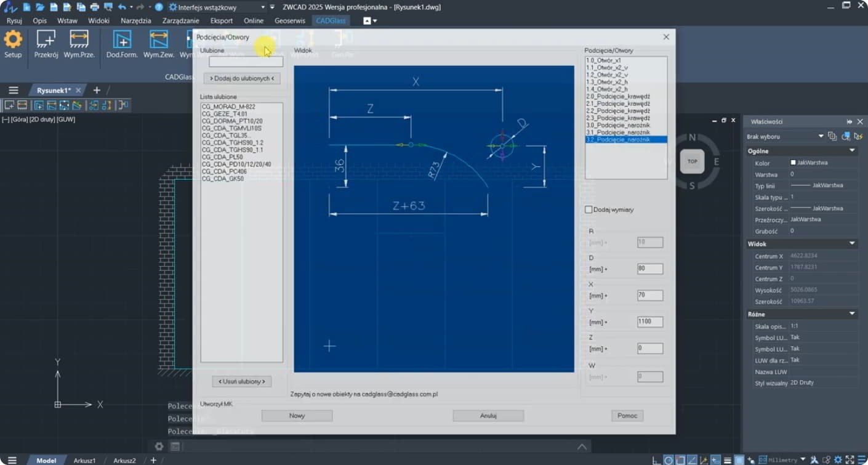Expand the Brak wyboru selection dropdown

821,136
